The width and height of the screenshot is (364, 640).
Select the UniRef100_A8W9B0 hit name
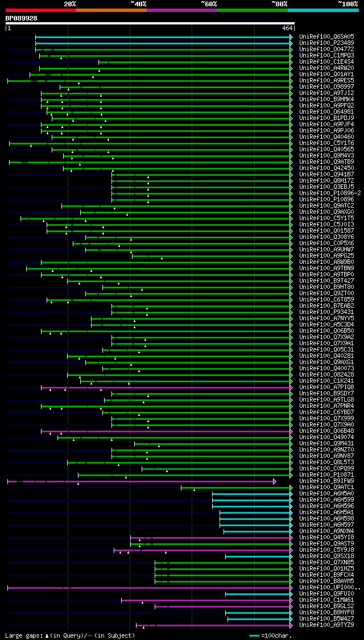[x=326, y=262]
